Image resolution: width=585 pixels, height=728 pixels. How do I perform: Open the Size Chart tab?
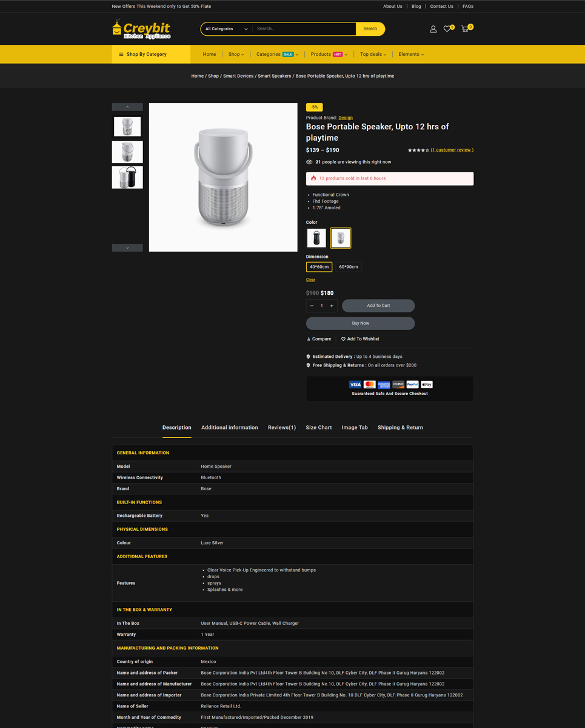pos(318,428)
